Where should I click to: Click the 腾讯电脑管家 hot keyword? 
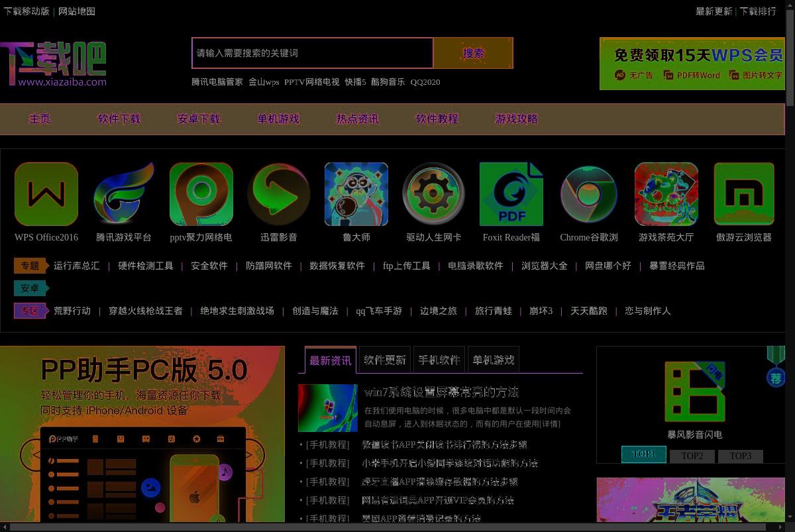217,82
